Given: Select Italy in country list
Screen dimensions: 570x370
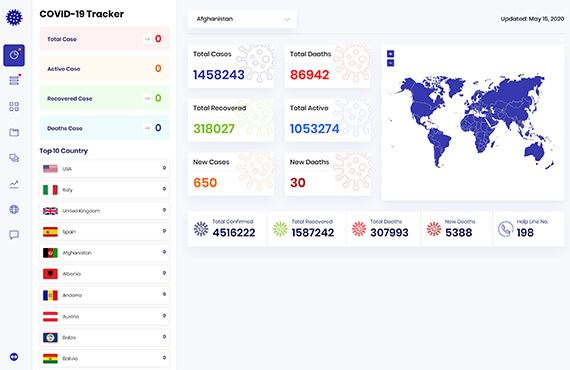Looking at the screenshot, I should tap(104, 190).
